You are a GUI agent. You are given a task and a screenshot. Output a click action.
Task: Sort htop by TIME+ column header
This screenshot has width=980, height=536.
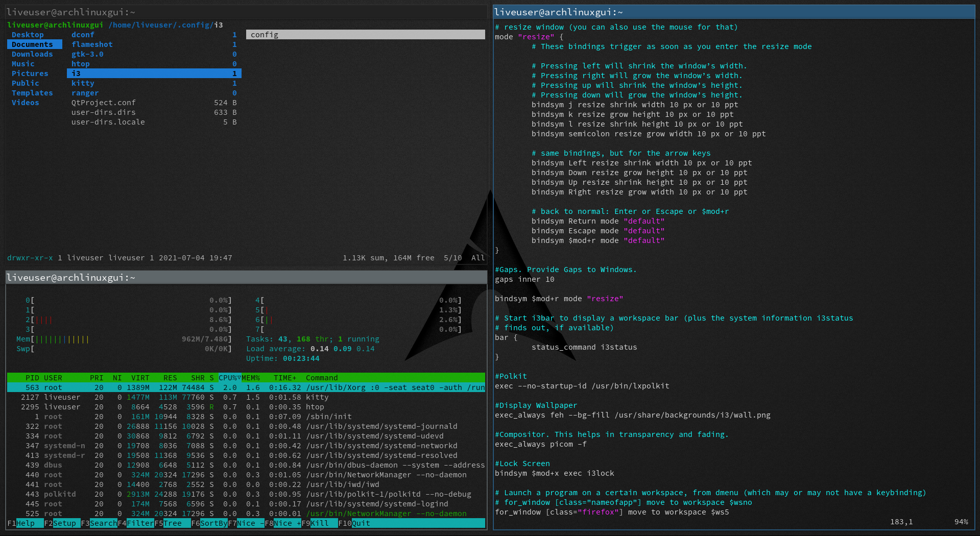pyautogui.click(x=285, y=378)
